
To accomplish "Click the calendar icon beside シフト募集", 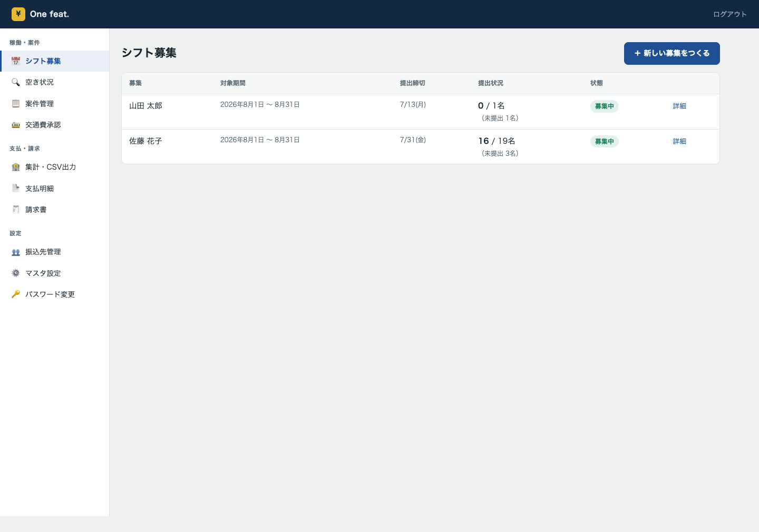I will coord(16,61).
